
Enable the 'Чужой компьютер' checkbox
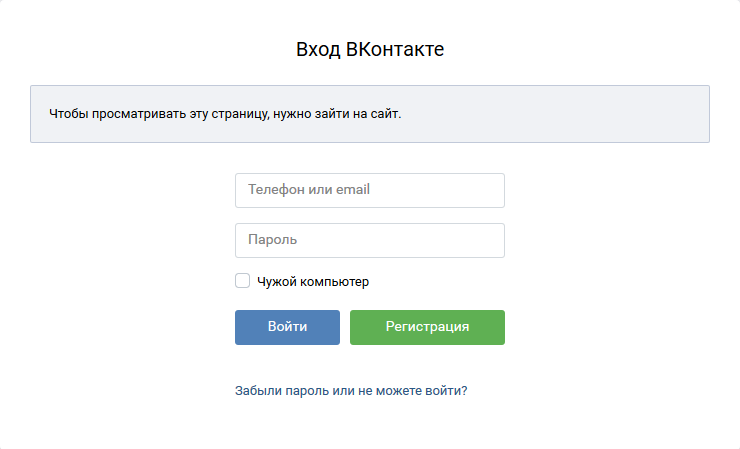click(242, 281)
